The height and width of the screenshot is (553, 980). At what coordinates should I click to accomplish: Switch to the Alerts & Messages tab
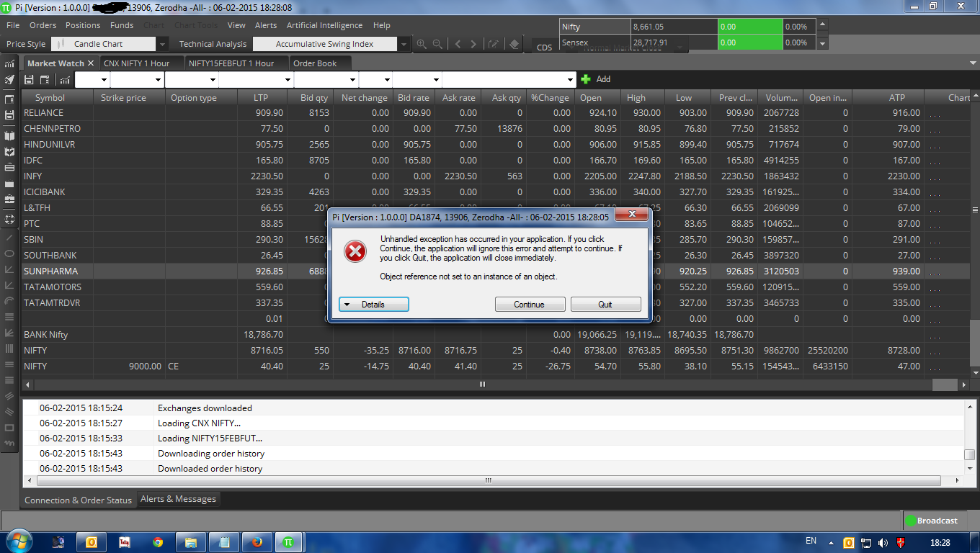[x=178, y=499]
